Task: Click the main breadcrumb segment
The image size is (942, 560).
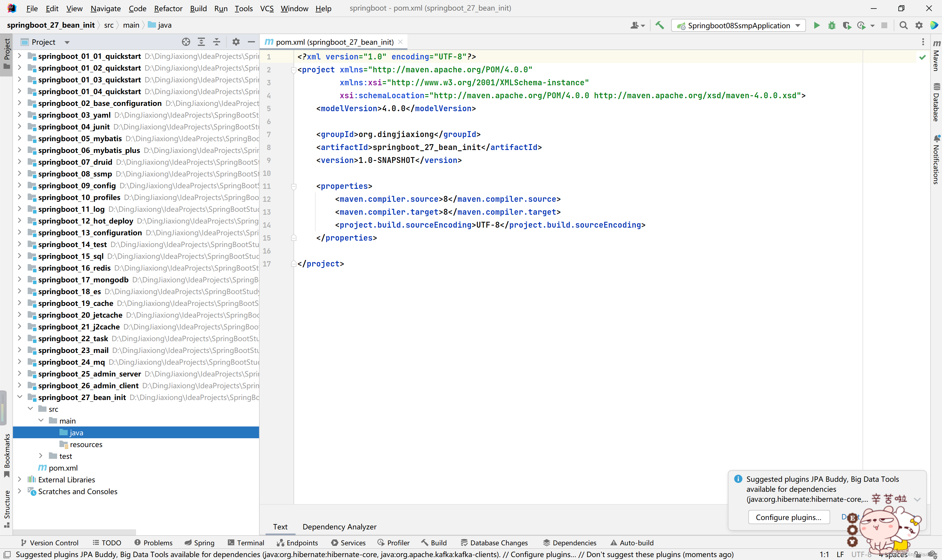Action: coord(131,25)
